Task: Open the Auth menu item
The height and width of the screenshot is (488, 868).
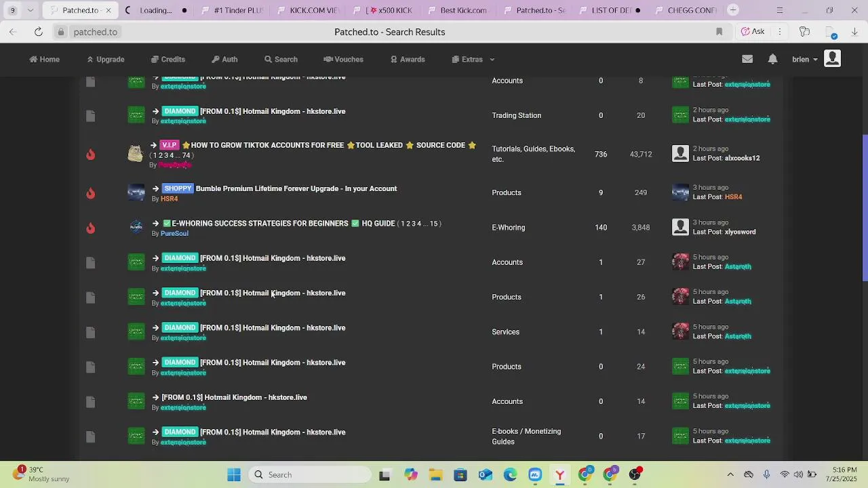Action: (x=224, y=59)
